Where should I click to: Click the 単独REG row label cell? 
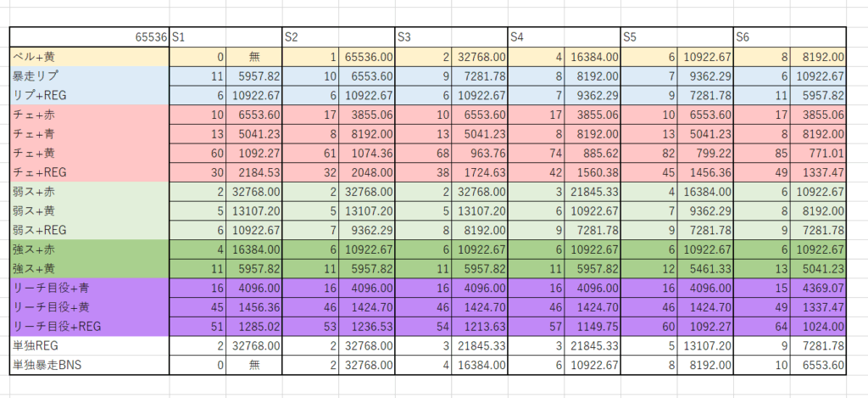point(90,345)
